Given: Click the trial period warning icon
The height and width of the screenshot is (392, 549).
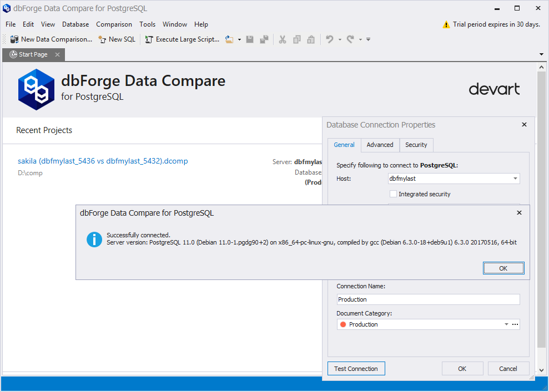Looking at the screenshot, I should [x=446, y=24].
